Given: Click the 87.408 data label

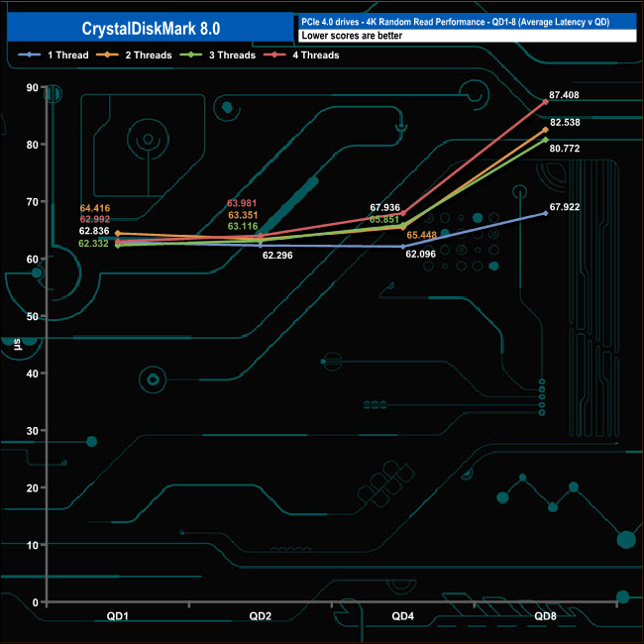Looking at the screenshot, I should click(564, 95).
